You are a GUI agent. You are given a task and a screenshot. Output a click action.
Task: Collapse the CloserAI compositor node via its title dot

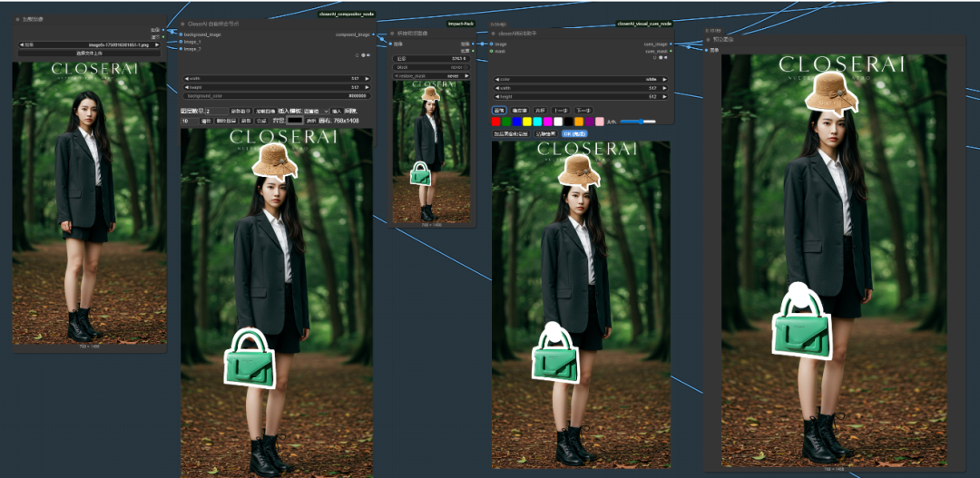pyautogui.click(x=182, y=24)
